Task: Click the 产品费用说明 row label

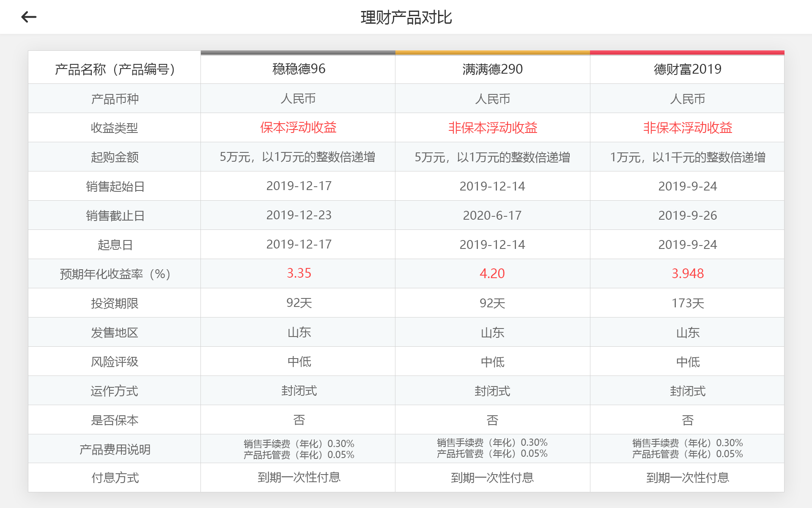Action: click(115, 449)
